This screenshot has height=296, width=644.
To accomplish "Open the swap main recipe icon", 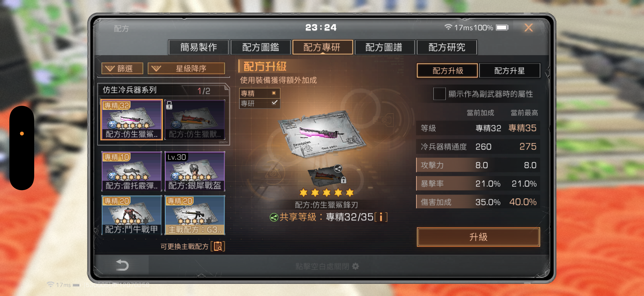I will (x=218, y=246).
